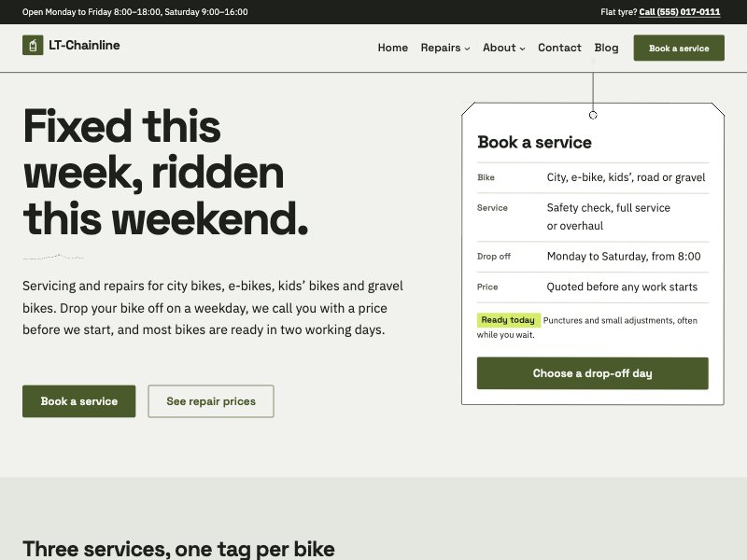747x560 pixels.
Task: Click the opening hours text in top bar
Action: coord(134,12)
